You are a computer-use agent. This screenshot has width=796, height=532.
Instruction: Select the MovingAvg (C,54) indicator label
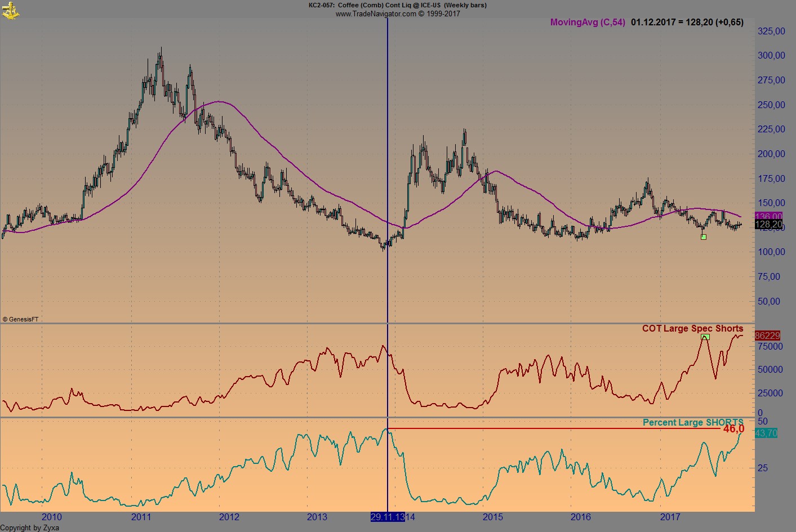point(587,23)
